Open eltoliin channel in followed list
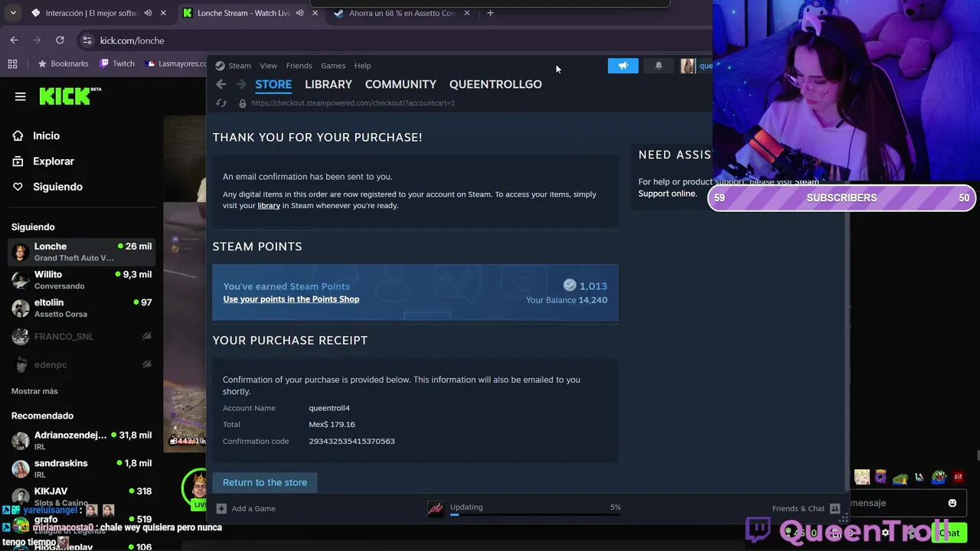The height and width of the screenshot is (551, 980). pyautogui.click(x=81, y=308)
